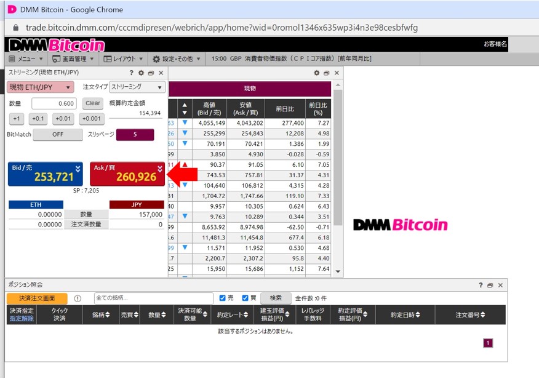Click the DMM Bitcoin logo in header
Viewport: 539px width, 392px height.
point(57,45)
